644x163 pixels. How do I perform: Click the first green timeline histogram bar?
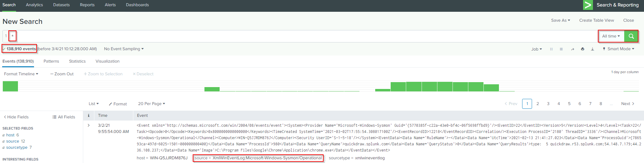pyautogui.click(x=10, y=86)
